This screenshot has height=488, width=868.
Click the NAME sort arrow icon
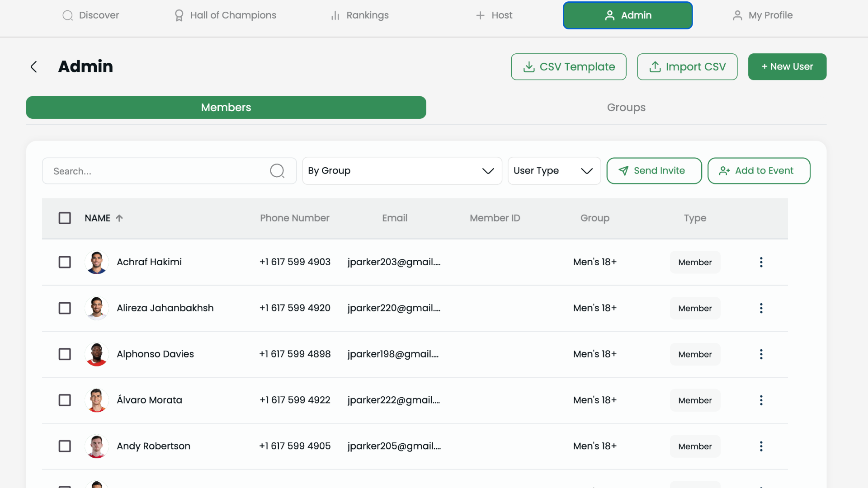click(119, 218)
